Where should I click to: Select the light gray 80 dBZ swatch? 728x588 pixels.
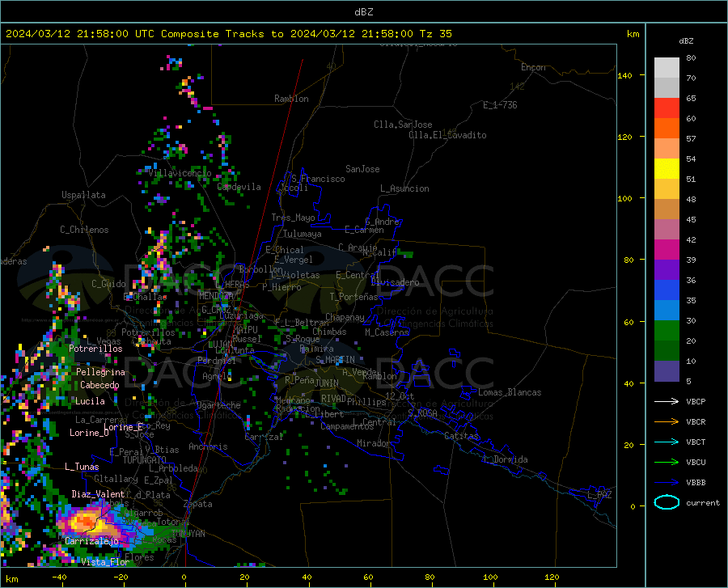tap(667, 68)
